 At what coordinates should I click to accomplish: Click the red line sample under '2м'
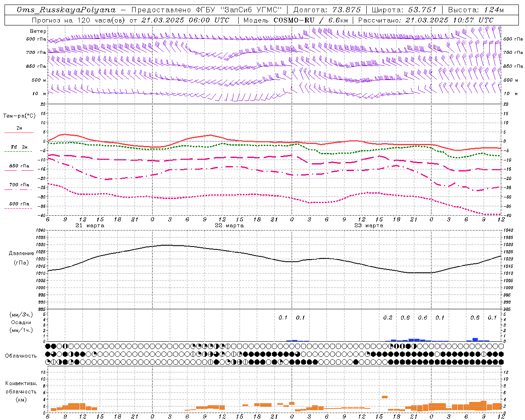(x=19, y=133)
